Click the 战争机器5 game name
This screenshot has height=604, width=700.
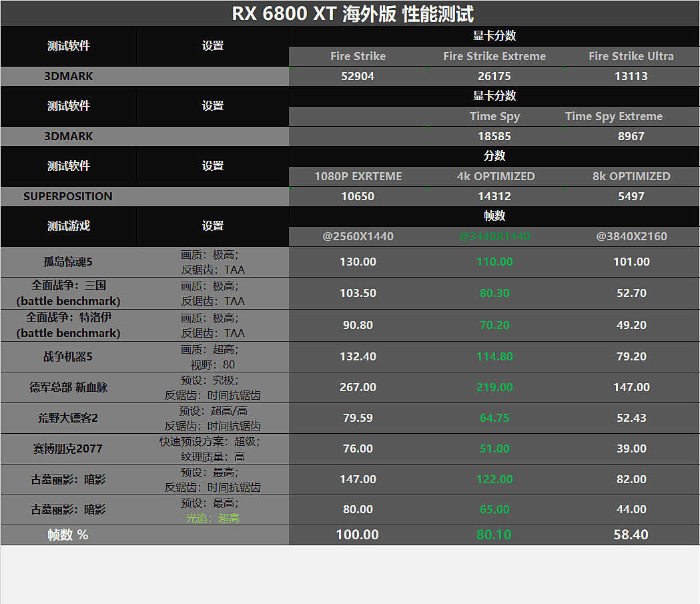(x=68, y=356)
